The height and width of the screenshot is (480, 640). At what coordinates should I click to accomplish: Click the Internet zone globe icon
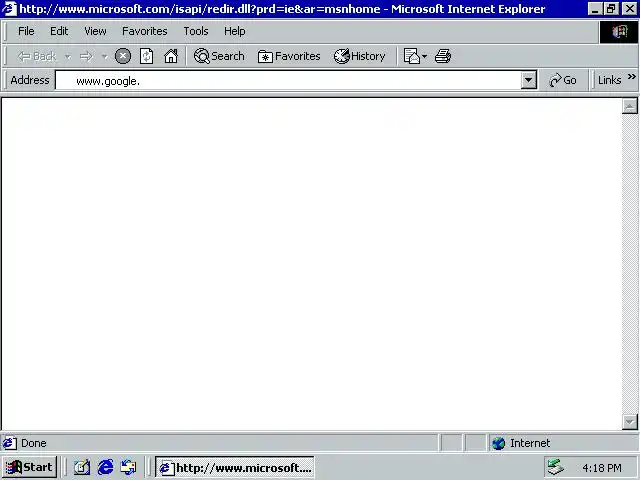click(498, 443)
